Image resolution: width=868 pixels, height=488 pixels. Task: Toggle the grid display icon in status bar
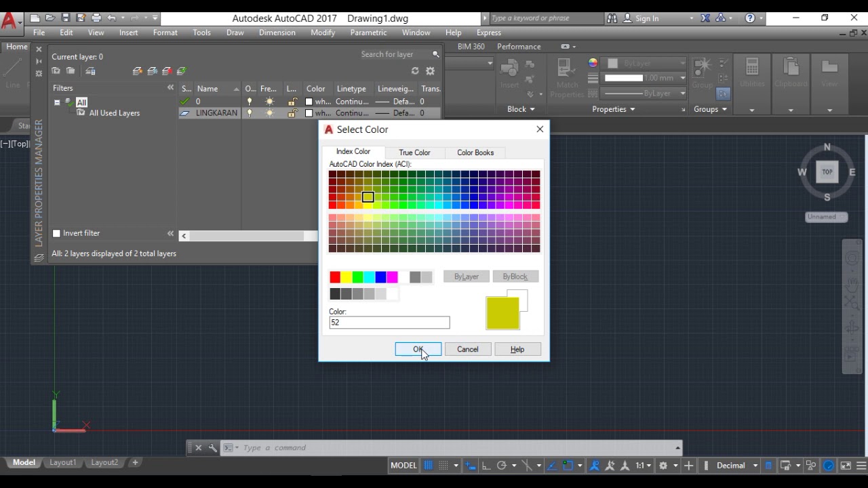(x=428, y=466)
